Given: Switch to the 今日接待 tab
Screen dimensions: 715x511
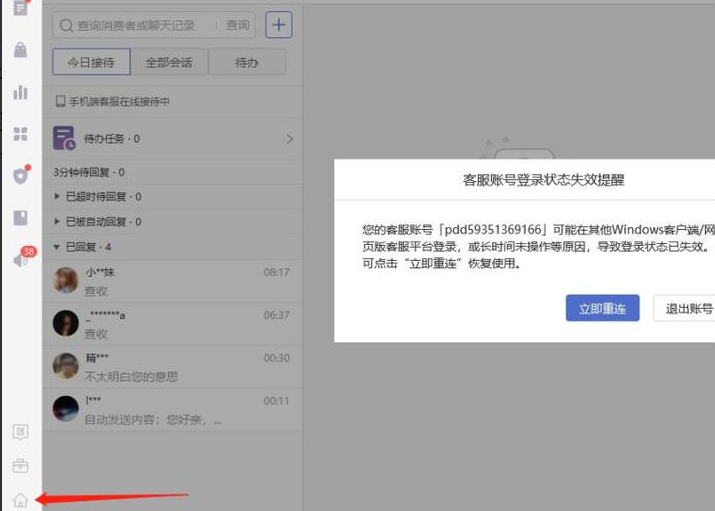Looking at the screenshot, I should click(92, 62).
